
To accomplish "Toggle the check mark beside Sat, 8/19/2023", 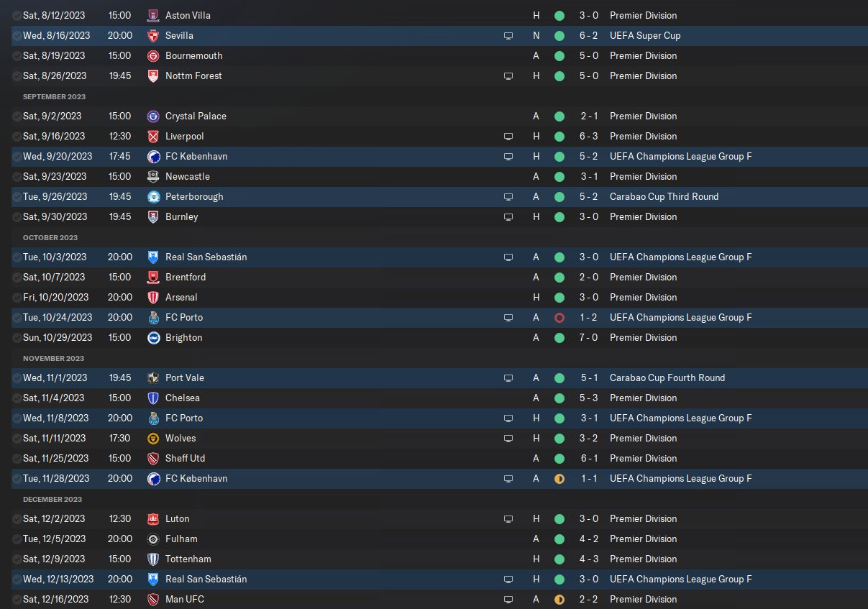I will pos(17,55).
